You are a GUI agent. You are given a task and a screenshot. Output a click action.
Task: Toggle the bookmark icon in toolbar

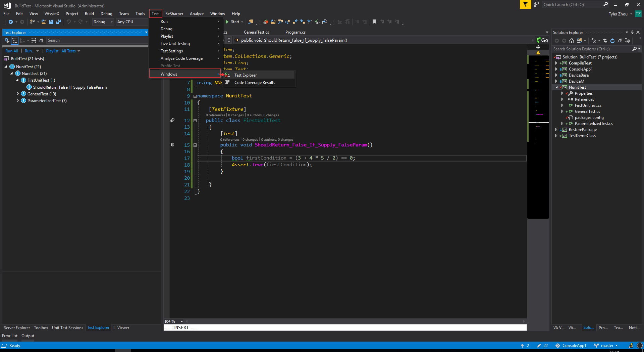click(x=374, y=22)
